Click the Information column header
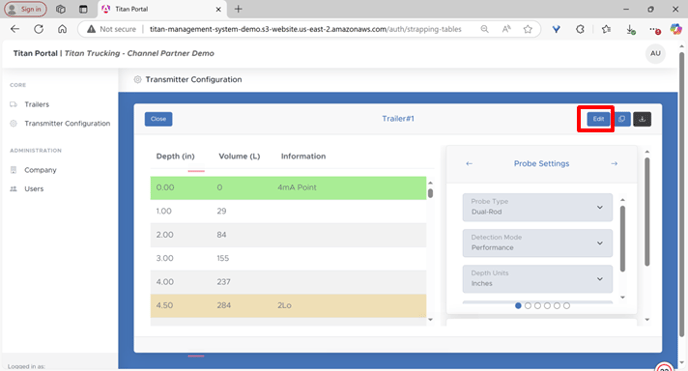Screen dimensions: 688x371 (303, 157)
